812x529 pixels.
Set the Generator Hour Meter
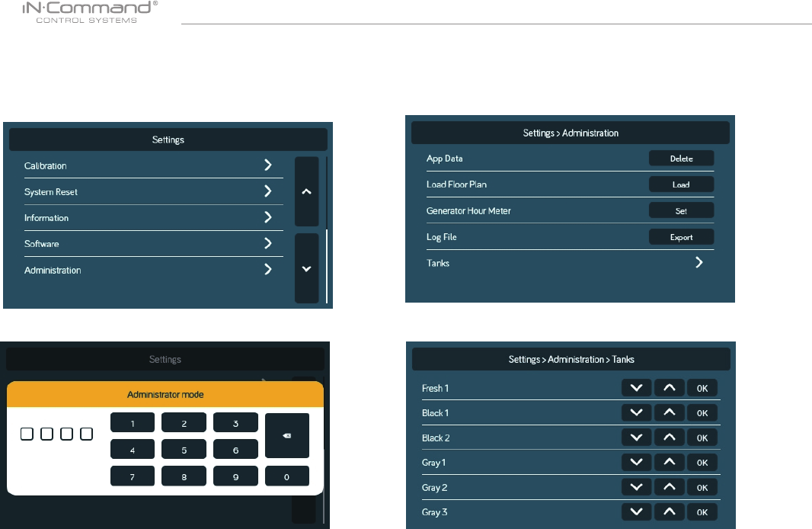(682, 211)
